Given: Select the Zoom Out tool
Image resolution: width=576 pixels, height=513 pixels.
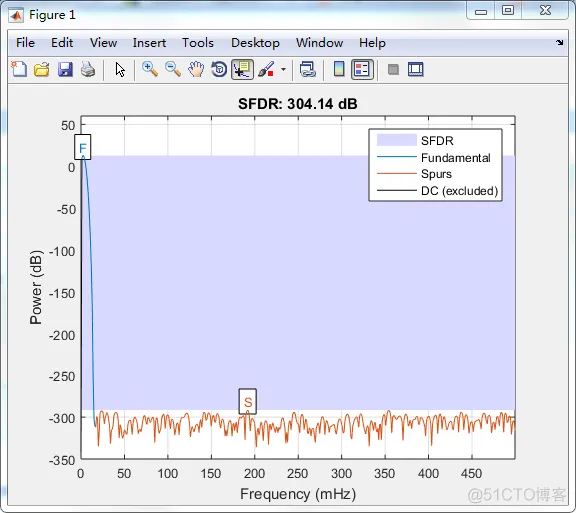Looking at the screenshot, I should pos(173,69).
